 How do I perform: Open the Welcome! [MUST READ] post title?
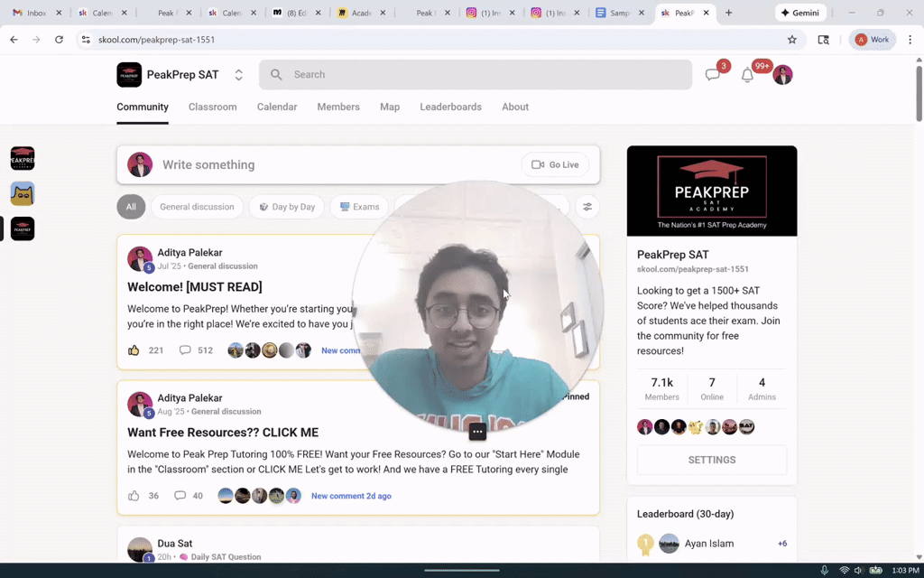tap(195, 287)
